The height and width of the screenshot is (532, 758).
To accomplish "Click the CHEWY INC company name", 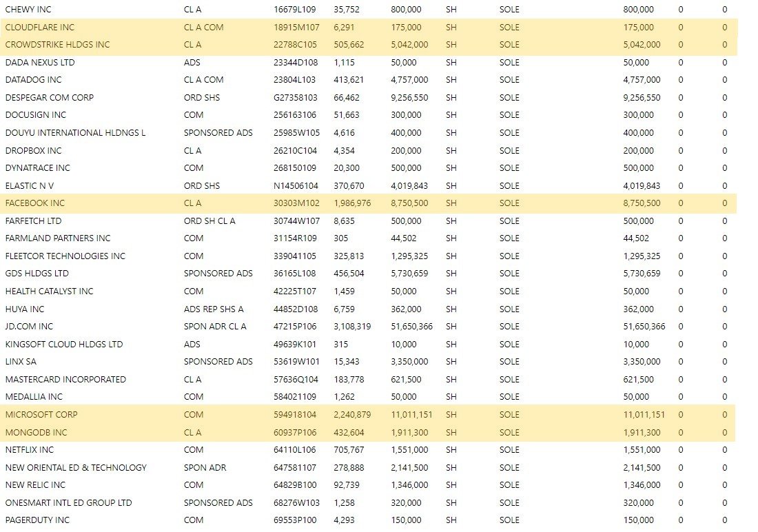I will click(x=28, y=10).
